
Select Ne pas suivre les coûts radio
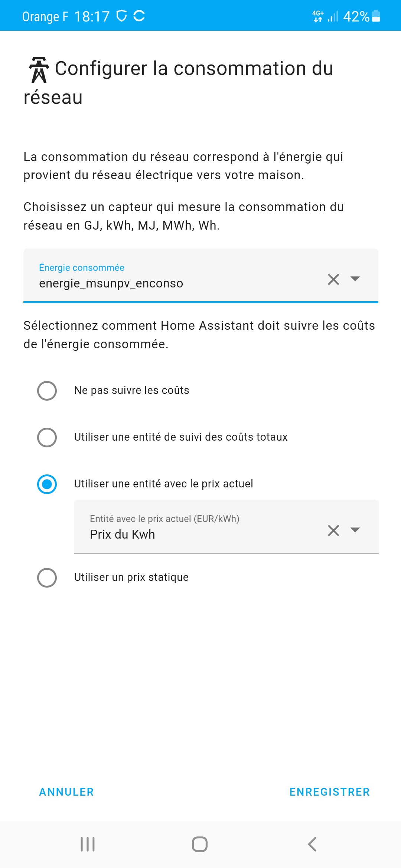pyautogui.click(x=47, y=391)
